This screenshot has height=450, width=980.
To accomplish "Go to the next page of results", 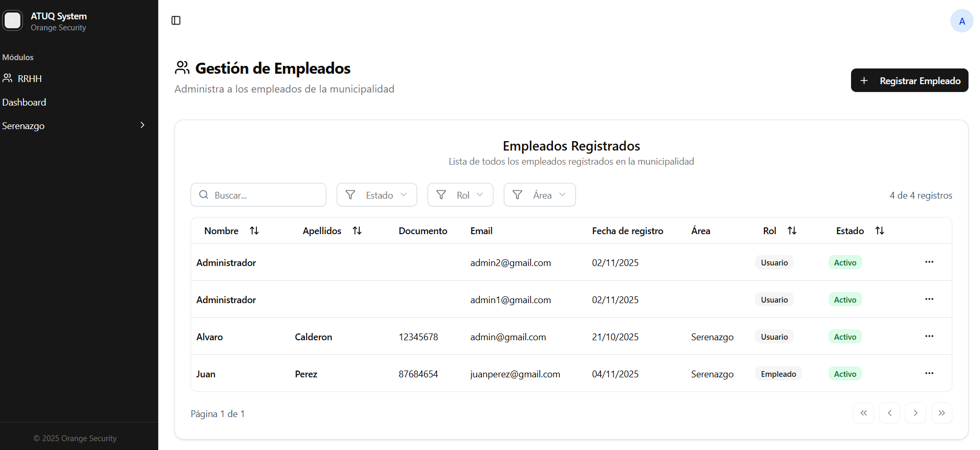I will pos(915,413).
